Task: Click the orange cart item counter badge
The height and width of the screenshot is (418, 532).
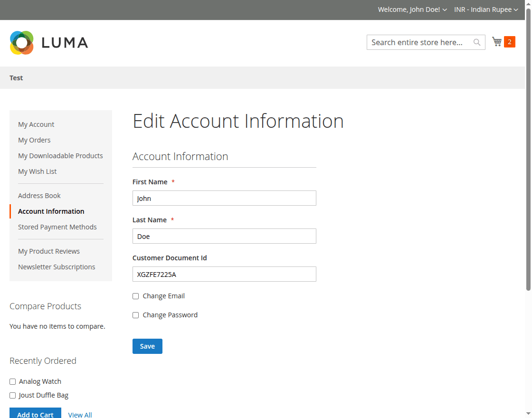Action: [510, 42]
